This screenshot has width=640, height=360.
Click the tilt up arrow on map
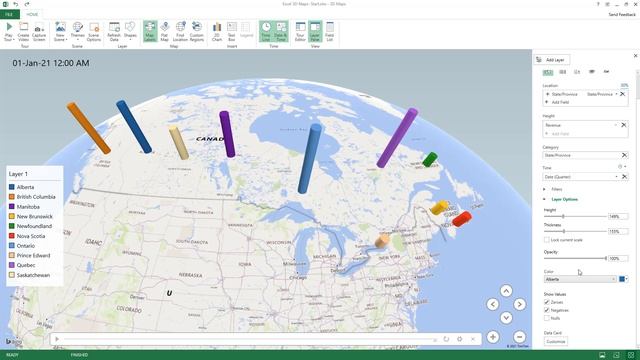point(506,291)
